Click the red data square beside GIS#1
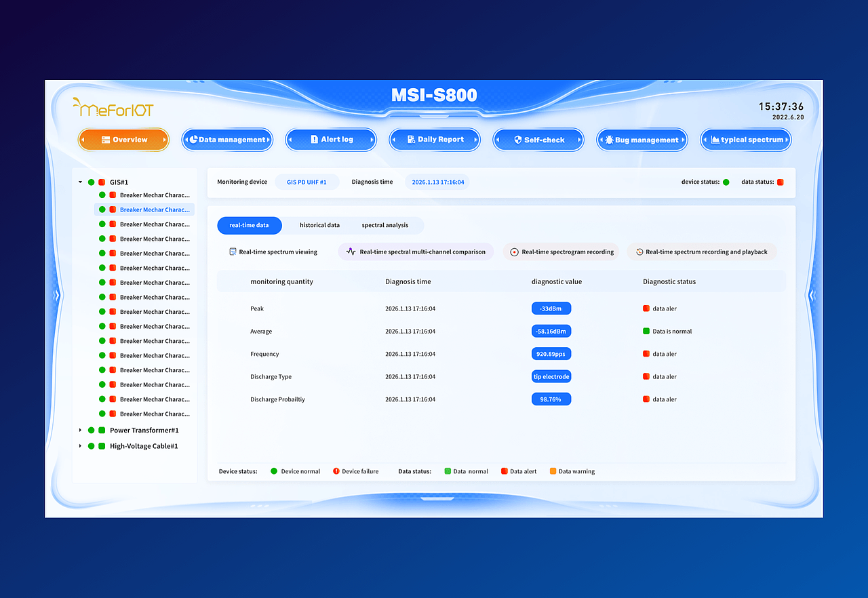Image resolution: width=868 pixels, height=598 pixels. click(102, 182)
